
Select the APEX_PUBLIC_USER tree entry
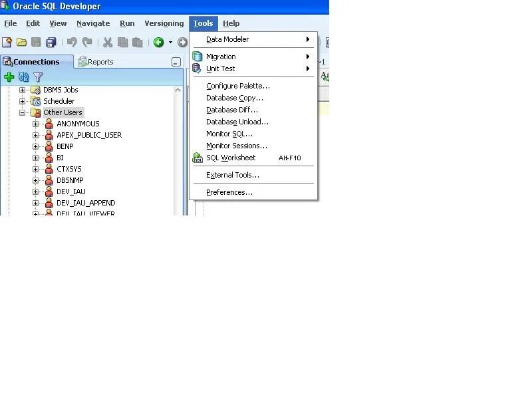[89, 135]
